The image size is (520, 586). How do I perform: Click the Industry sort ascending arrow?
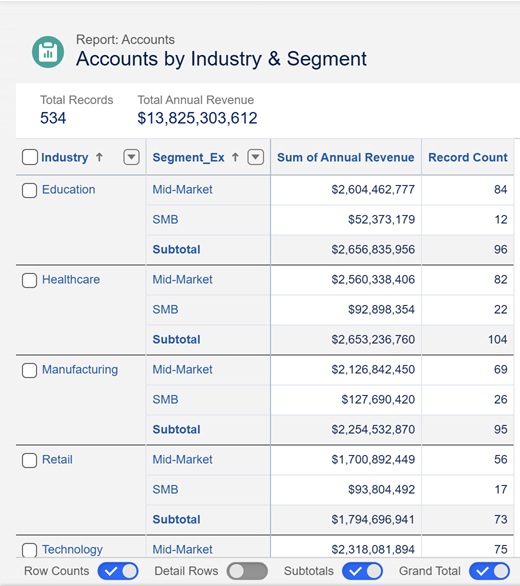click(99, 157)
